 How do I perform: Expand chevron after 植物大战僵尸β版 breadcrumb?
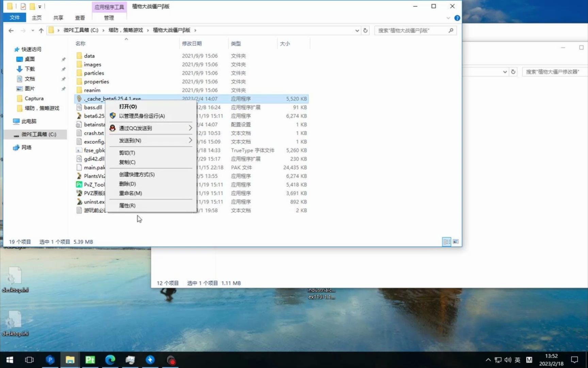pos(195,30)
